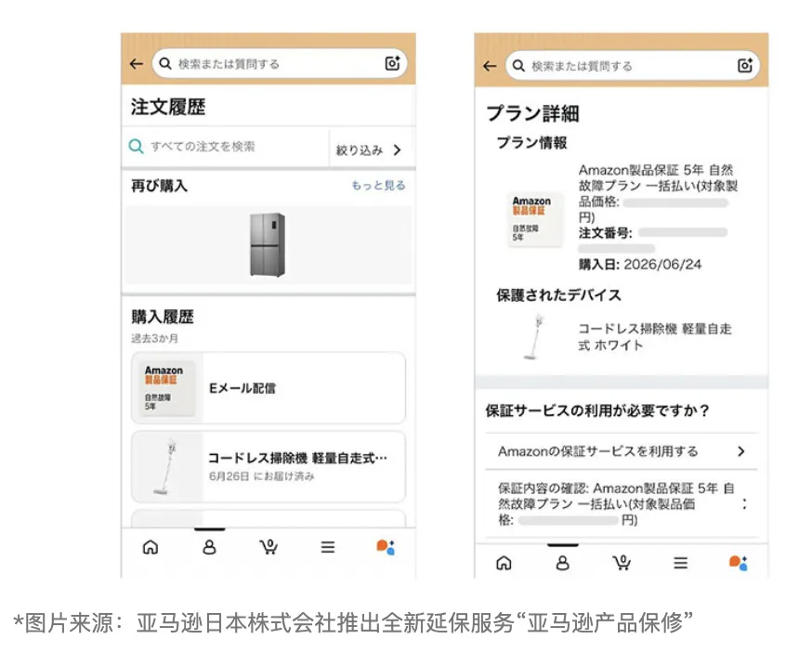Tap the 購入日: 2026/06/24 text

(640, 264)
